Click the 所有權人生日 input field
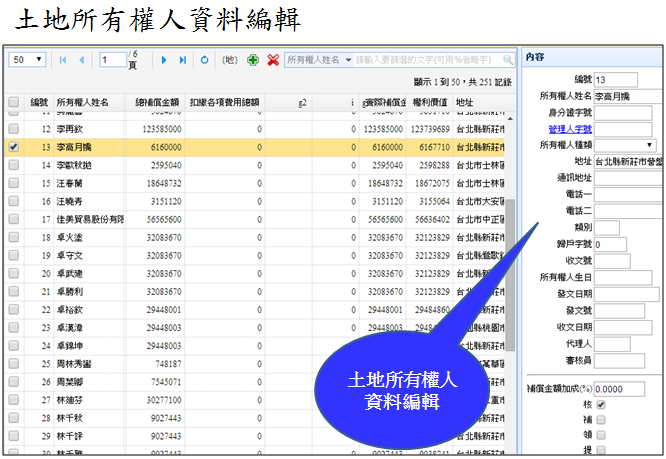Viewport: 666px width, 459px height. click(x=623, y=277)
